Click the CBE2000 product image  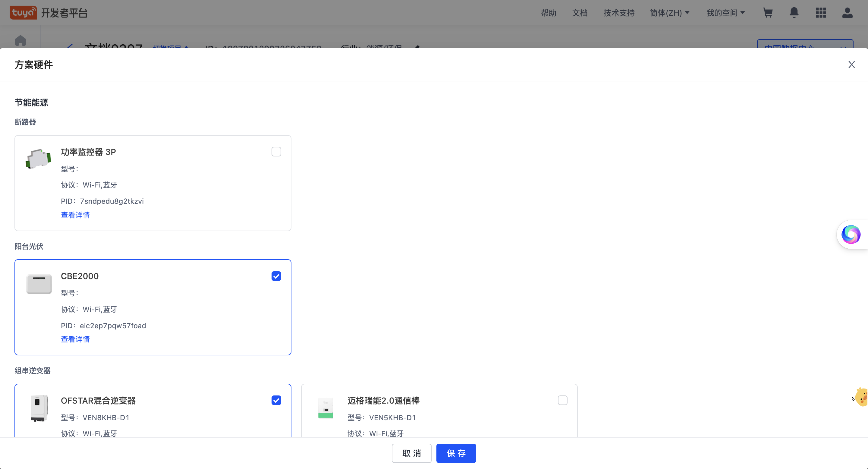[x=39, y=284]
